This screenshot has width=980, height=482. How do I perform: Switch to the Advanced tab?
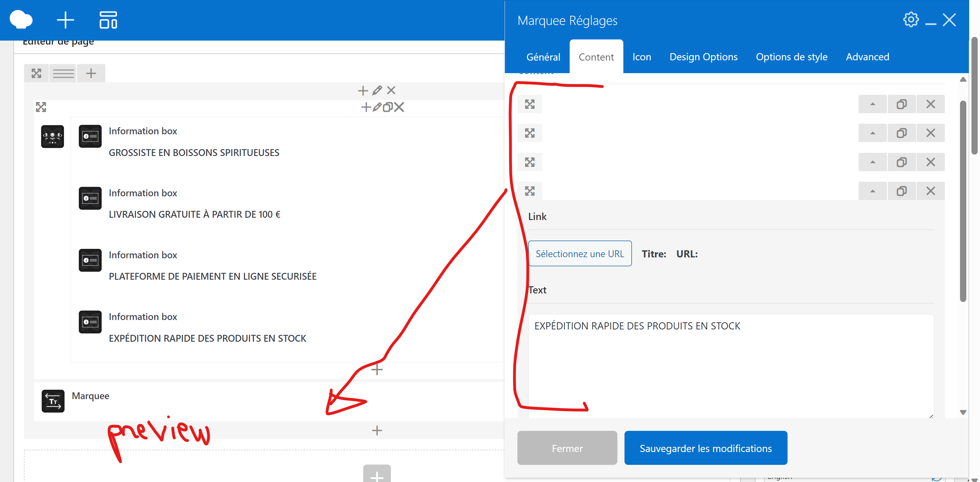click(867, 57)
